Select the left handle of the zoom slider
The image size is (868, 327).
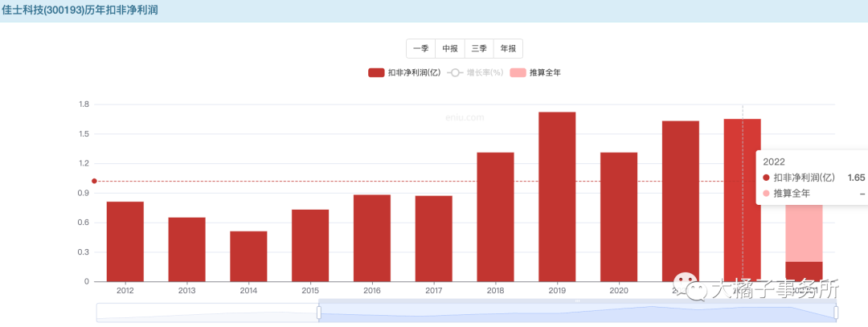[x=319, y=313]
